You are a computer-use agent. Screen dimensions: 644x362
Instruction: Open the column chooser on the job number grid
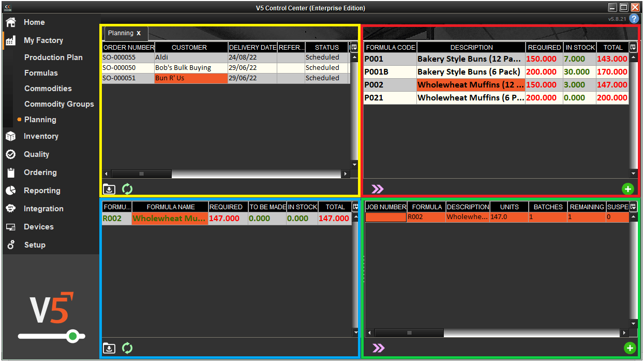632,206
